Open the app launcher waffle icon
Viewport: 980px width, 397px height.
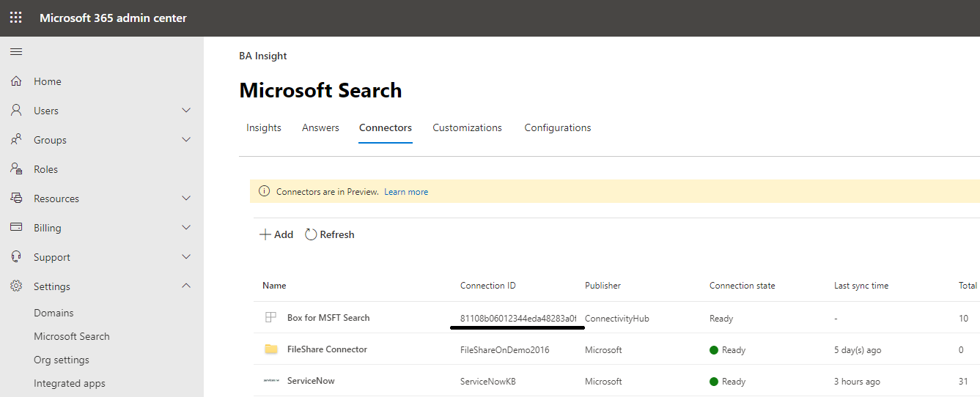coord(15,18)
